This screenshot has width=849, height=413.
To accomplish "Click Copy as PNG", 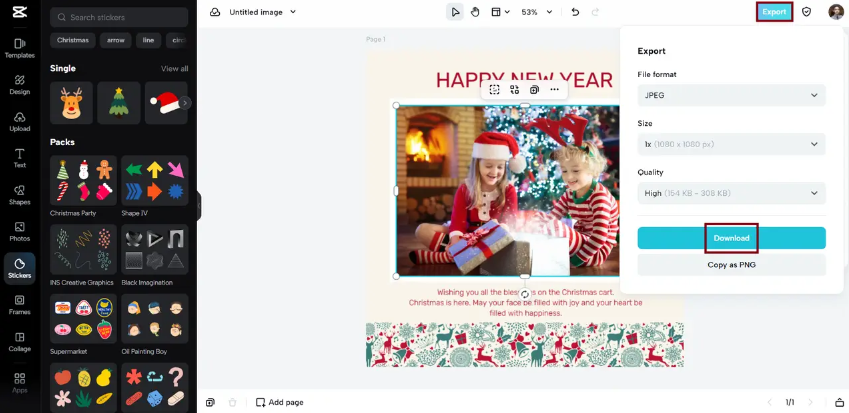I will pyautogui.click(x=732, y=265).
